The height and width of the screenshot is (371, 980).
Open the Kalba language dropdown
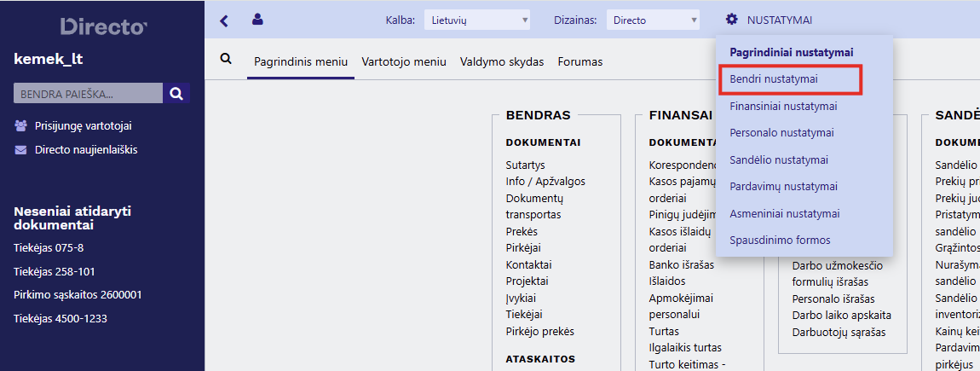pyautogui.click(x=477, y=20)
